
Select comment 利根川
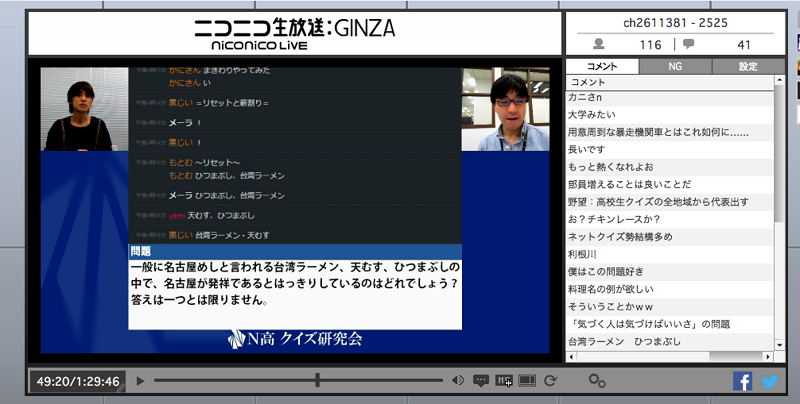[670, 254]
